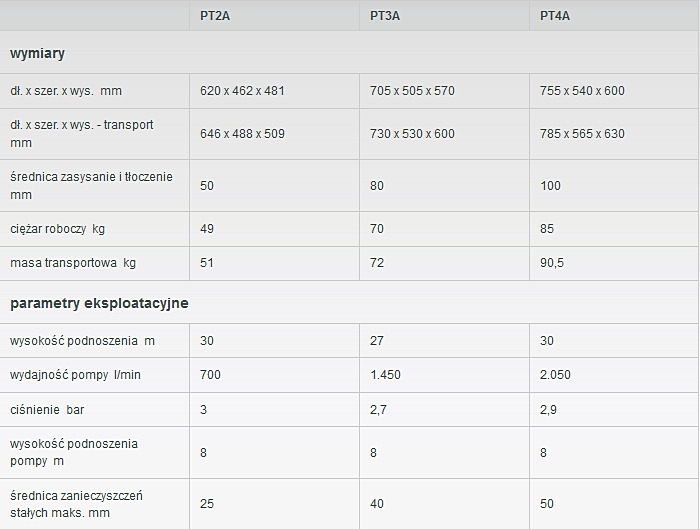Select the 2,7 bar pressure value

click(x=378, y=409)
